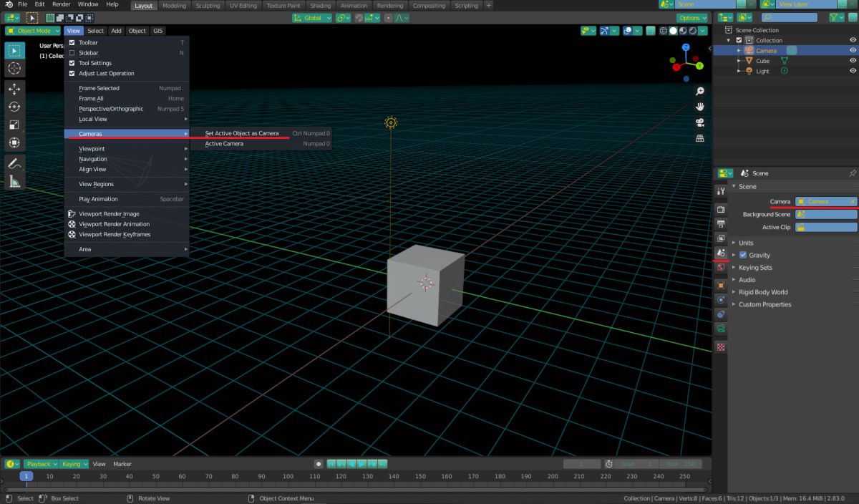
Task: Enable the Toolbar checkbox in View menu
Action: (x=72, y=43)
